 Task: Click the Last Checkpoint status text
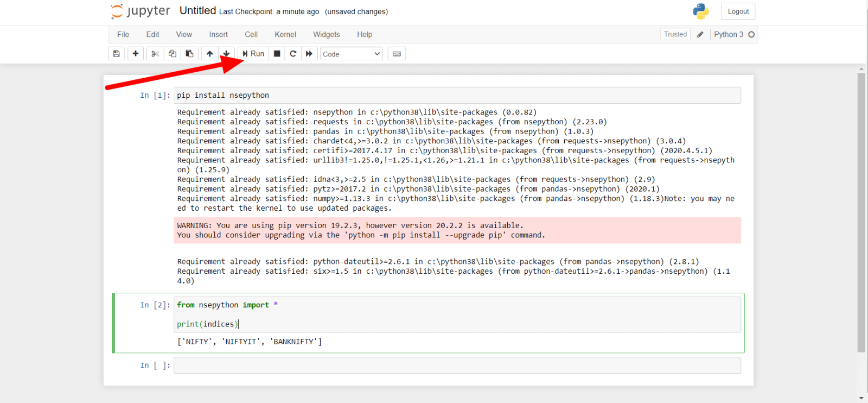(x=269, y=12)
